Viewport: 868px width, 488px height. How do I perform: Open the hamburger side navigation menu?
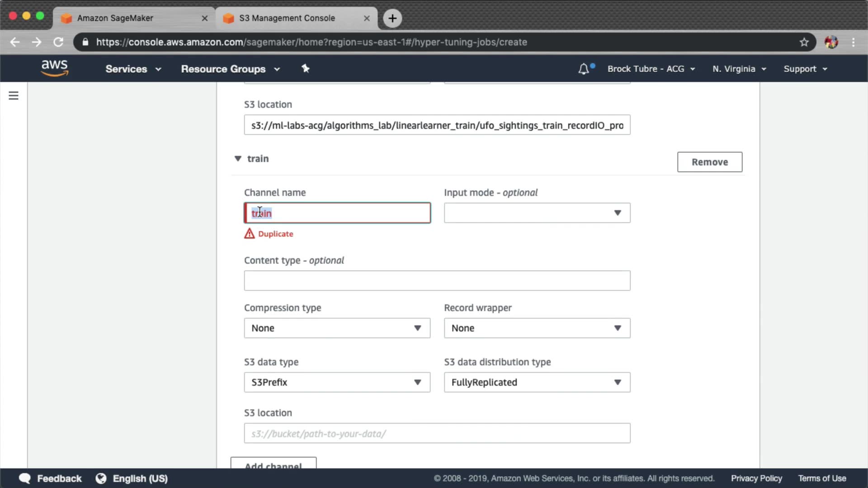click(14, 96)
